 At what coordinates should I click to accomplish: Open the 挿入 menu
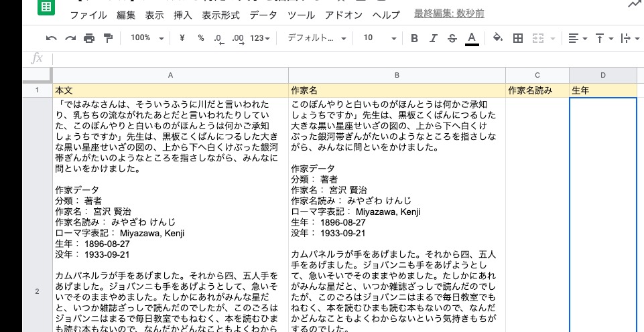tap(183, 15)
